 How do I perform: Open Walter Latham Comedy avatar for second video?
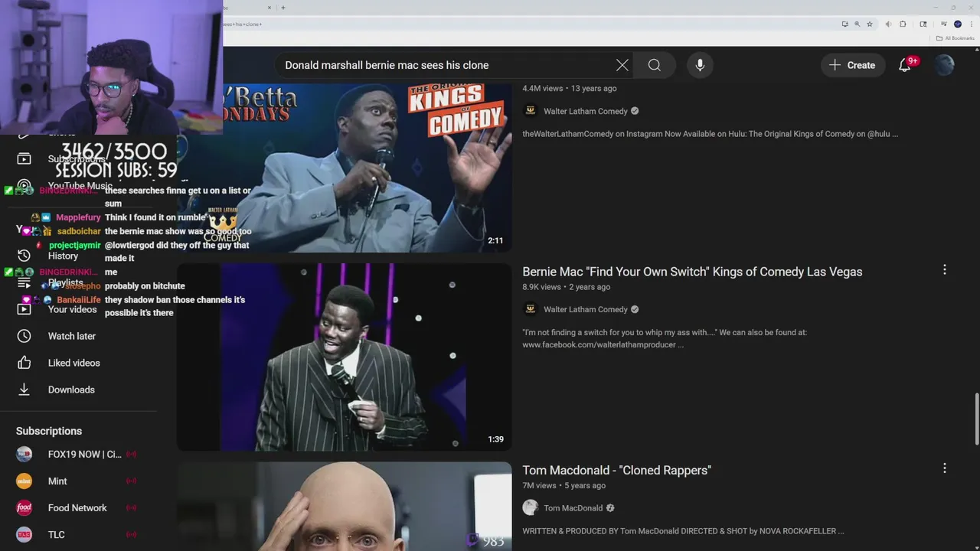click(530, 309)
